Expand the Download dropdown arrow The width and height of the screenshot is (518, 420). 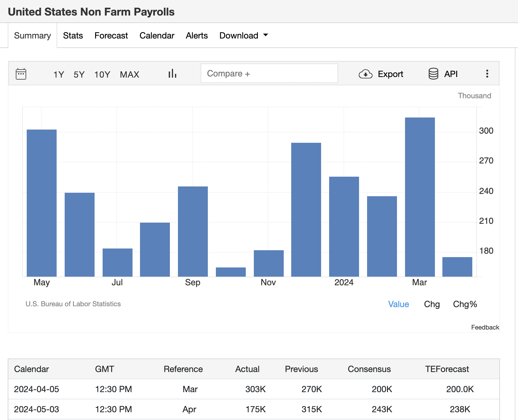coord(266,35)
